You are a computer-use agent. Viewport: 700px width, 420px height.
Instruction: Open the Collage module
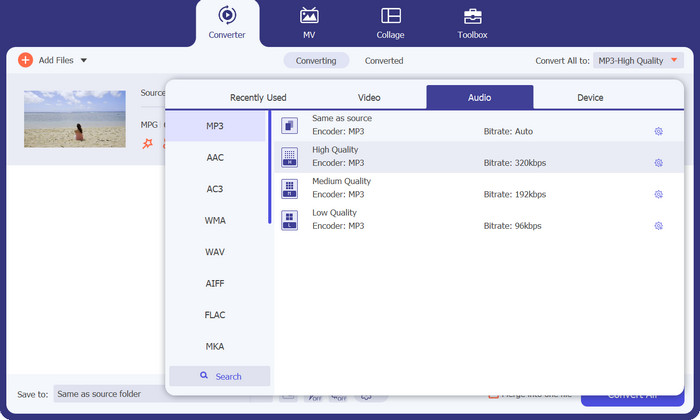click(391, 22)
